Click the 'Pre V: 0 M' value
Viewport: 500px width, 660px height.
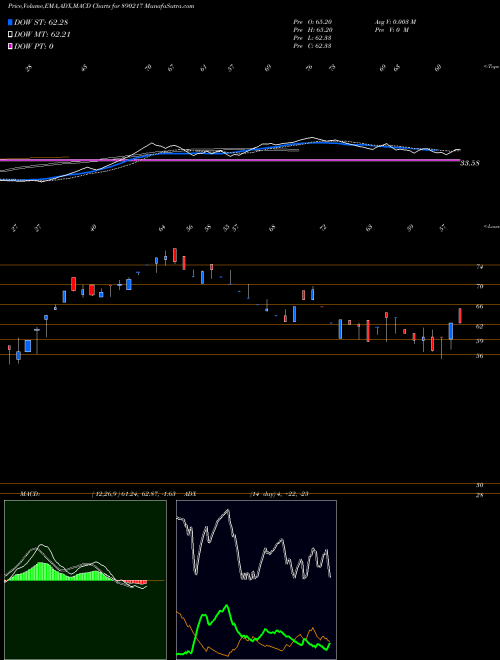pos(391,30)
